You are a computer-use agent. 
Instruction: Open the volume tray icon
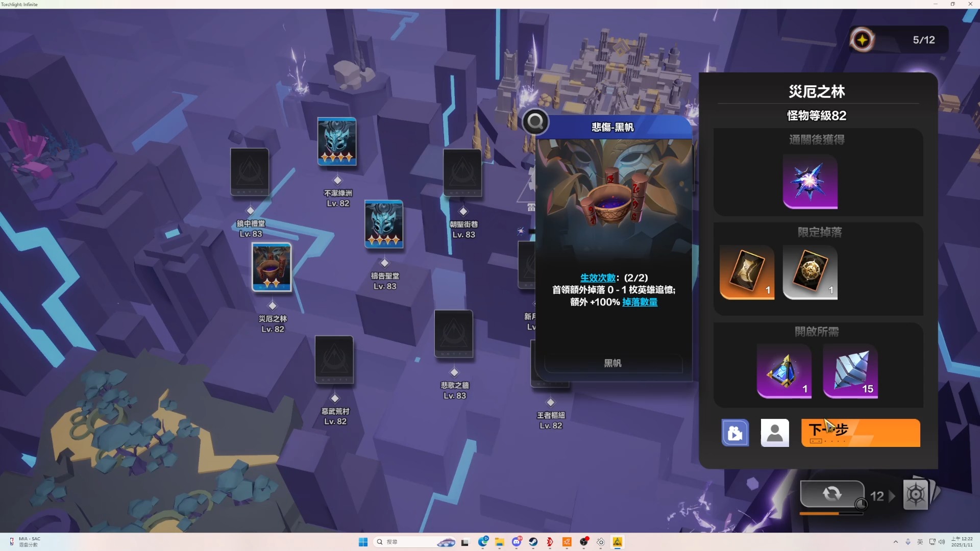tap(942, 542)
